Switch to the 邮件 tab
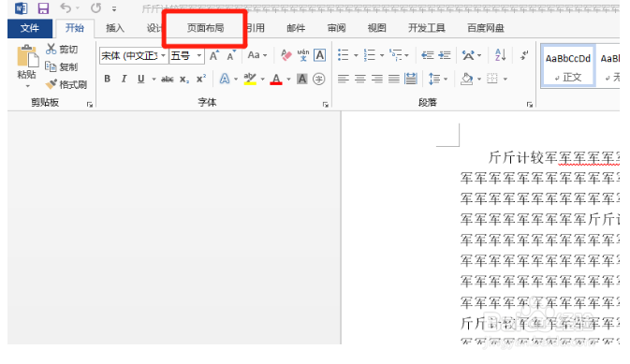 click(x=296, y=28)
